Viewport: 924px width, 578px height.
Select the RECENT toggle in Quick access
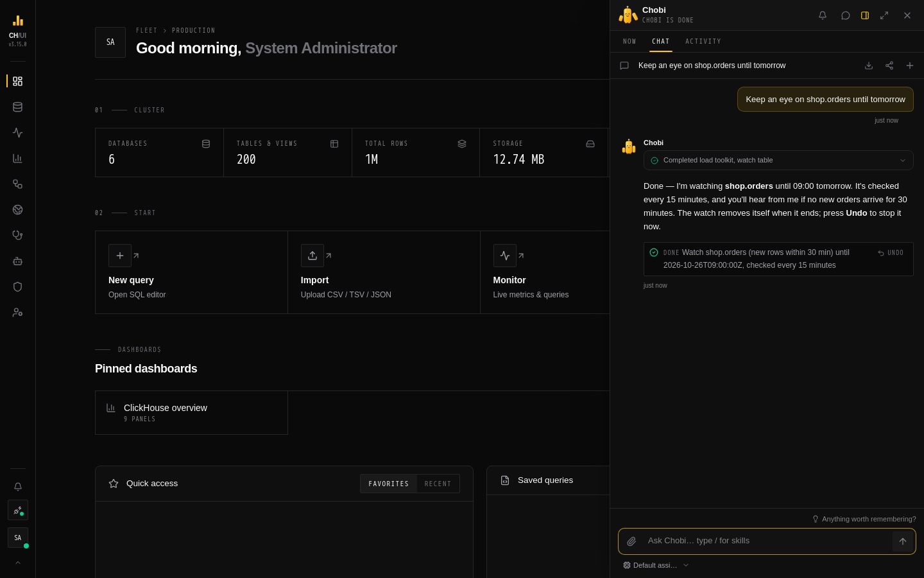[x=438, y=484]
